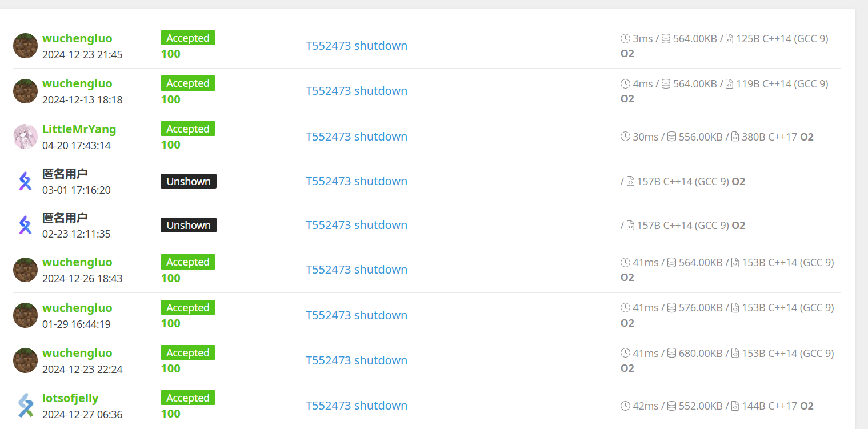868x429 pixels.
Task: Click lotsofjelly's blue-green avatar icon
Action: (25, 406)
